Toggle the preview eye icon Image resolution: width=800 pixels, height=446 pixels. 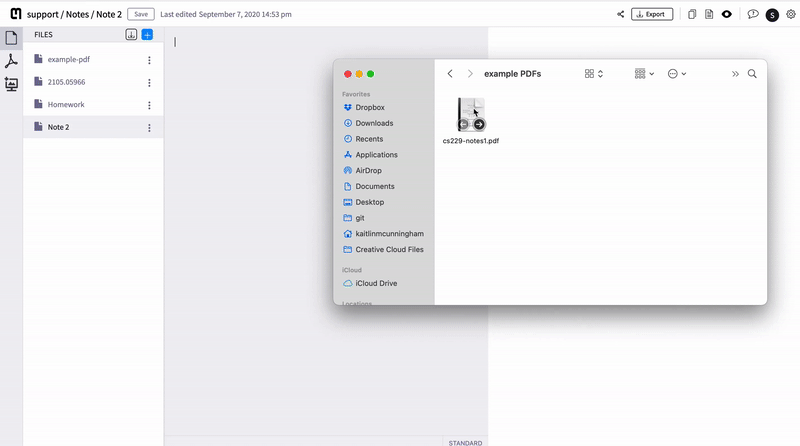727,14
